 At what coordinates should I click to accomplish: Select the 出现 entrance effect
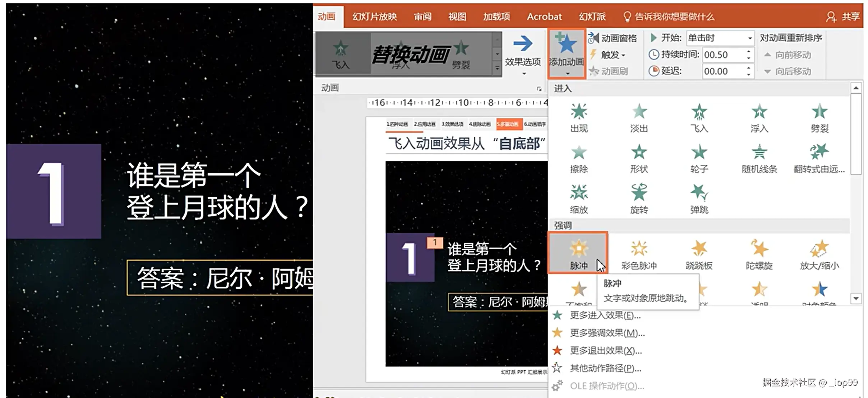(x=578, y=118)
